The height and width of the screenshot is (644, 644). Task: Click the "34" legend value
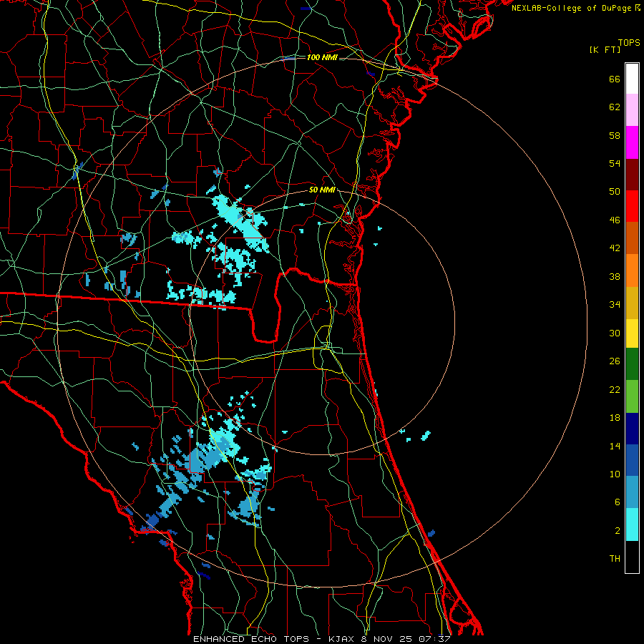615,305
